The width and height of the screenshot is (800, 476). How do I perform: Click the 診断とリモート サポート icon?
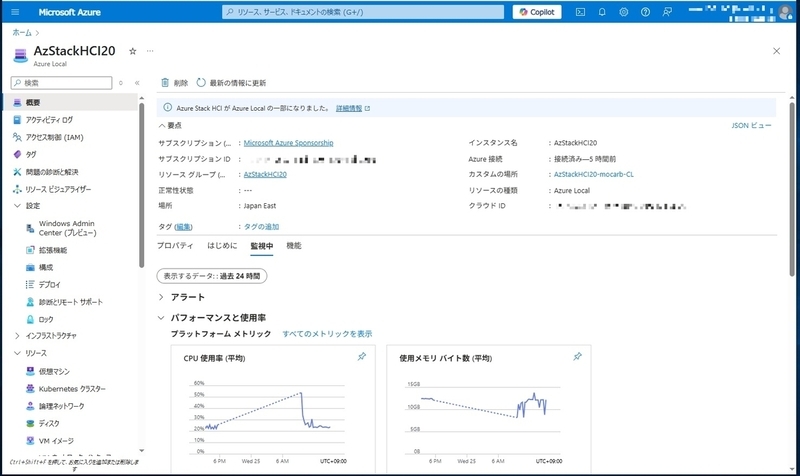pos(30,302)
